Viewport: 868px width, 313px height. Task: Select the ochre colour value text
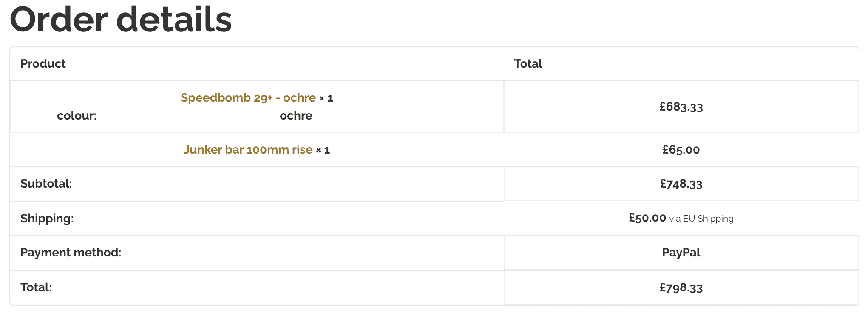click(296, 116)
